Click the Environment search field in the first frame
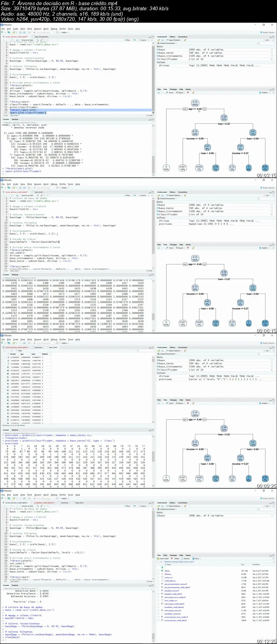Screen dimensions: 277x644 (266, 43)
